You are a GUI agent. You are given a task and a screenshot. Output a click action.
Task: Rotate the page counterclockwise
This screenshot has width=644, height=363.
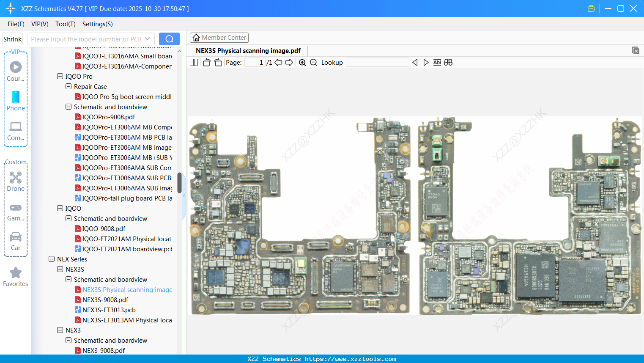point(206,63)
